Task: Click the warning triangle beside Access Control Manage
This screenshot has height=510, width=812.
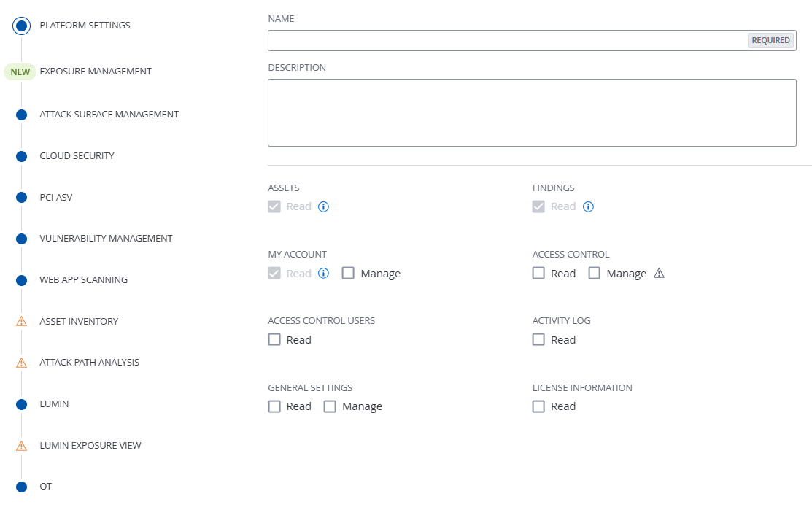Action: pyautogui.click(x=659, y=274)
